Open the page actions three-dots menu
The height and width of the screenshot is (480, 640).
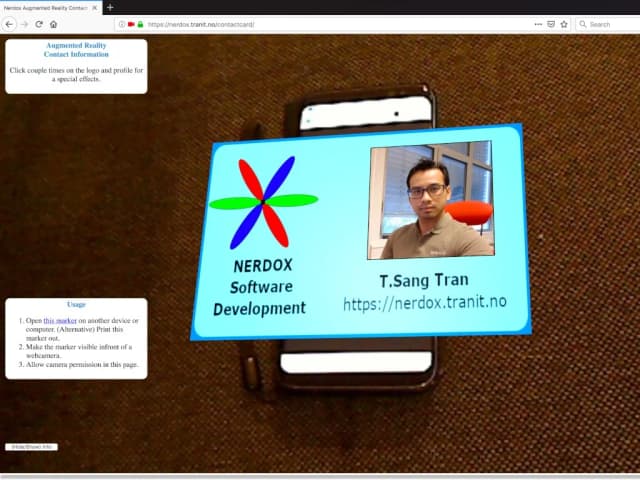coord(538,24)
